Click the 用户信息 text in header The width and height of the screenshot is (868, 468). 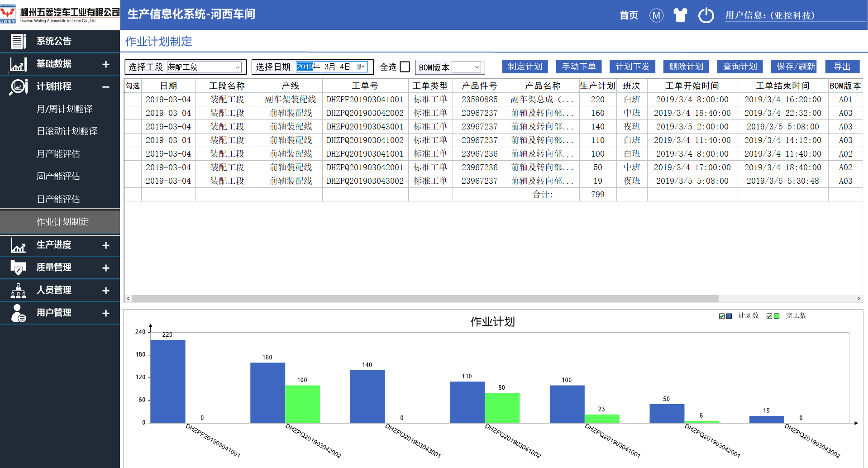769,15
